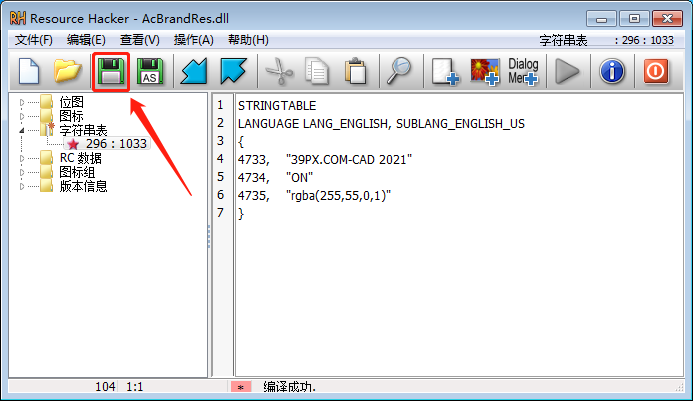This screenshot has width=693, height=401.
Task: Add an image resource via flower-plus icon
Action: coord(485,71)
